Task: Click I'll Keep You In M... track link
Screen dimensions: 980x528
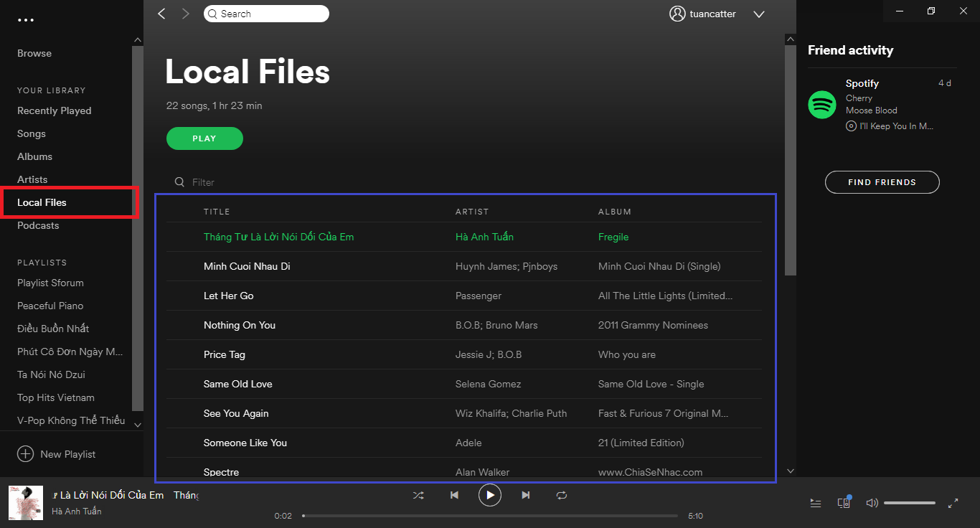Action: [x=896, y=126]
